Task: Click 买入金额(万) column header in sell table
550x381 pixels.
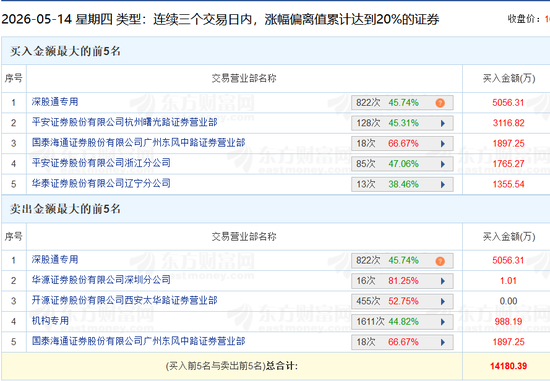Action: click(x=509, y=236)
